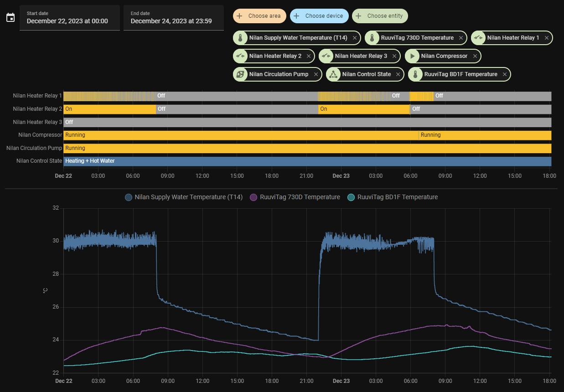Viewport: 564px width, 392px height.
Task: Remove the Nilan Supply Water Temperature chip
Action: coord(355,38)
